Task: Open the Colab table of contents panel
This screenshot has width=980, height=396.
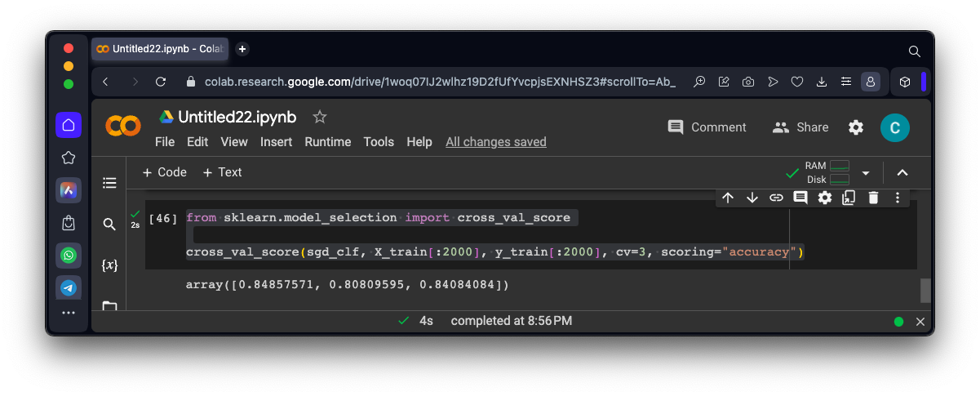Action: tap(109, 183)
